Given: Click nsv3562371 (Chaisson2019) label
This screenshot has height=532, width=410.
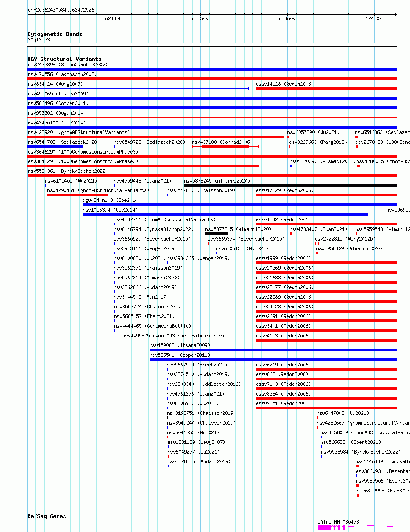Looking at the screenshot, I should (148, 268).
